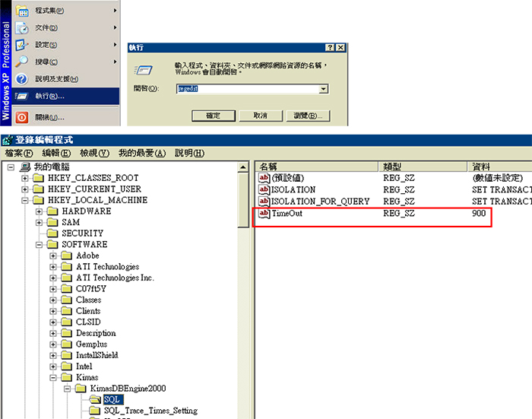Screen dimensions: 532x419
Task: Click the Classes folder icon
Action: tap(67, 300)
